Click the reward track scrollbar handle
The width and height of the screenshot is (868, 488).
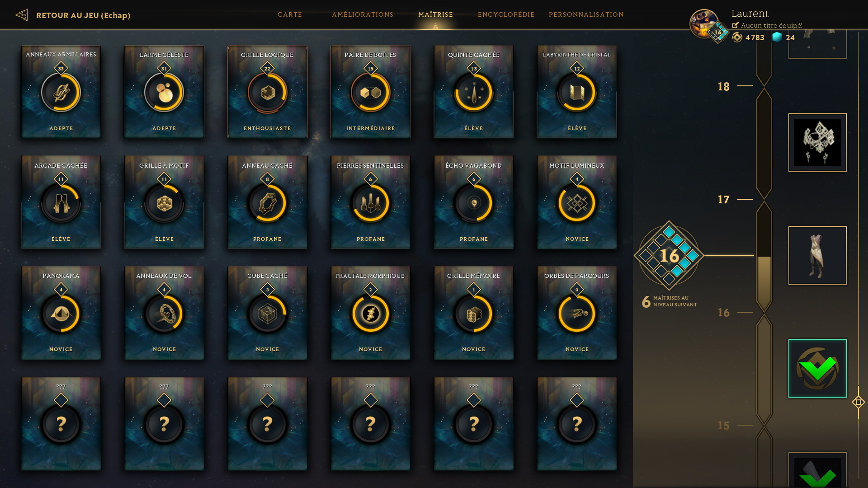coord(859,402)
